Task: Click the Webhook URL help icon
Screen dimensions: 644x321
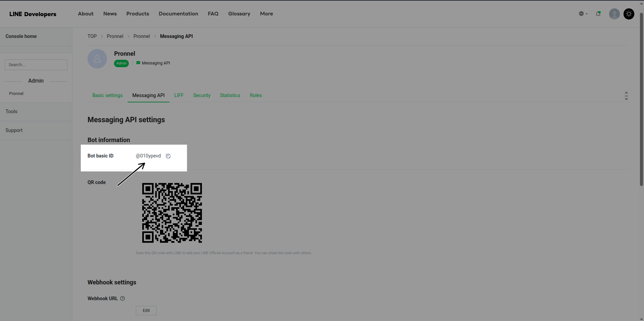Action: (122, 299)
